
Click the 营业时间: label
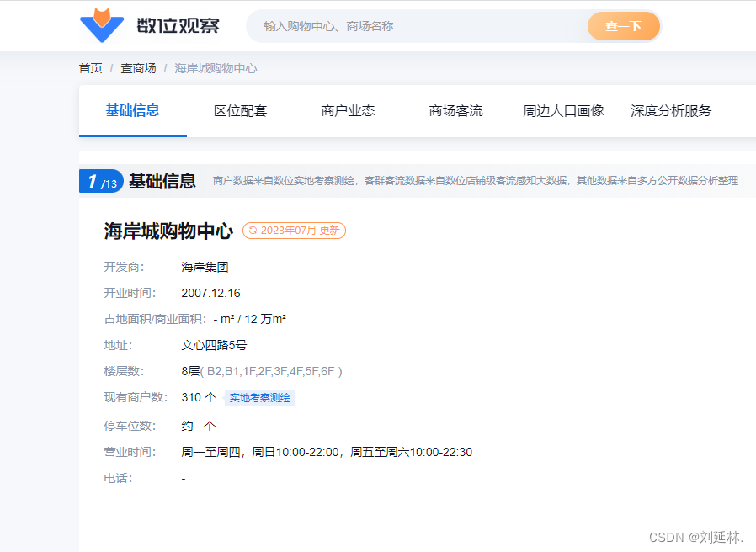tap(130, 452)
